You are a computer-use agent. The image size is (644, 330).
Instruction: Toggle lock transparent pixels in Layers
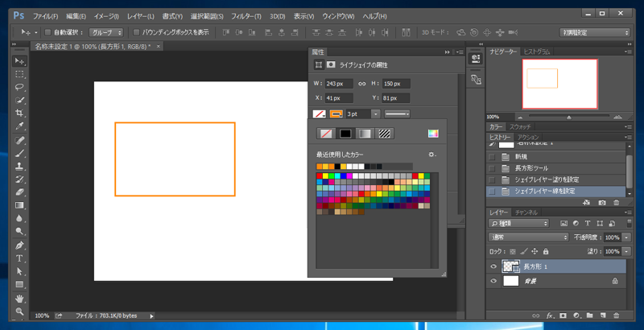click(x=513, y=251)
